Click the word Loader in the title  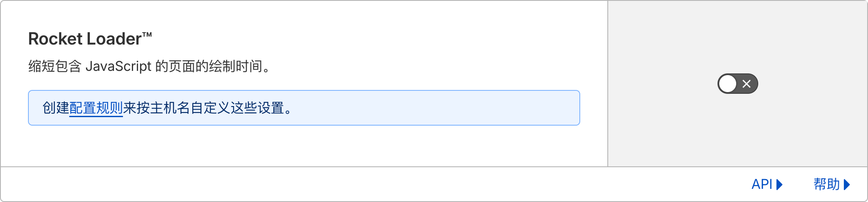pyautogui.click(x=114, y=39)
